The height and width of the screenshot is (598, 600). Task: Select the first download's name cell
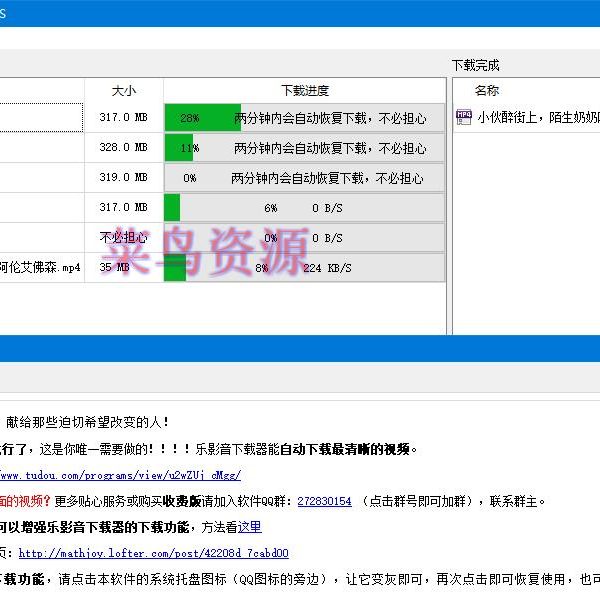click(40, 118)
